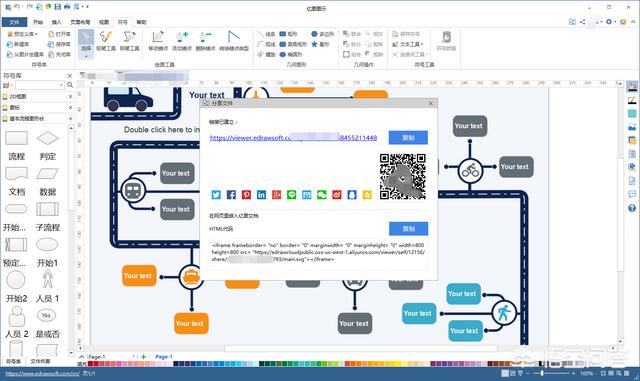Open the Text tool (文本工具) dropdown
This screenshot has height=381, width=640.
click(x=408, y=44)
